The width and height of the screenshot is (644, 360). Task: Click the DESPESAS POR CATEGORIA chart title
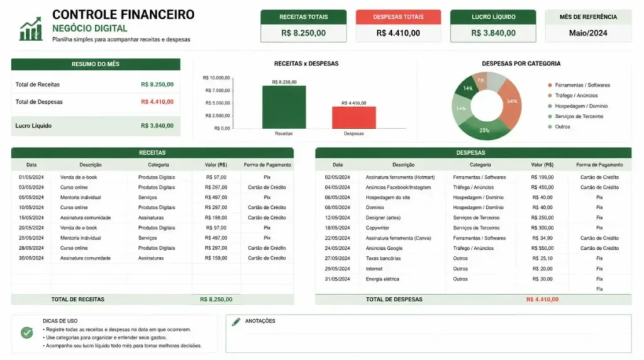pyautogui.click(x=521, y=64)
